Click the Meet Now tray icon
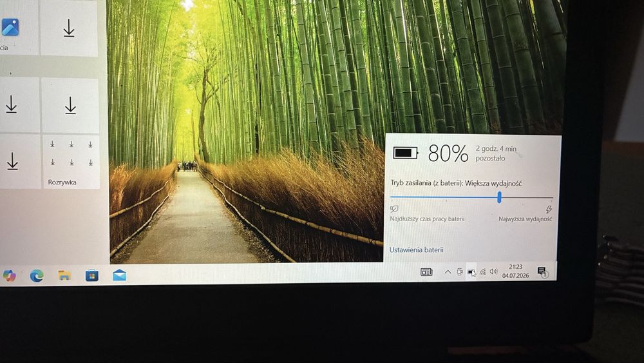Image resolution: width=644 pixels, height=363 pixels. [x=460, y=271]
